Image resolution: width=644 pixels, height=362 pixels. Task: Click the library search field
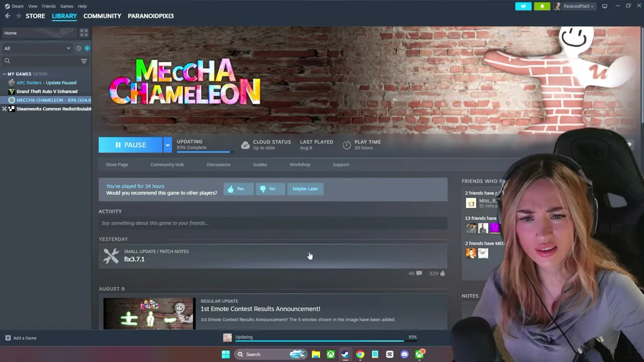coord(44,61)
